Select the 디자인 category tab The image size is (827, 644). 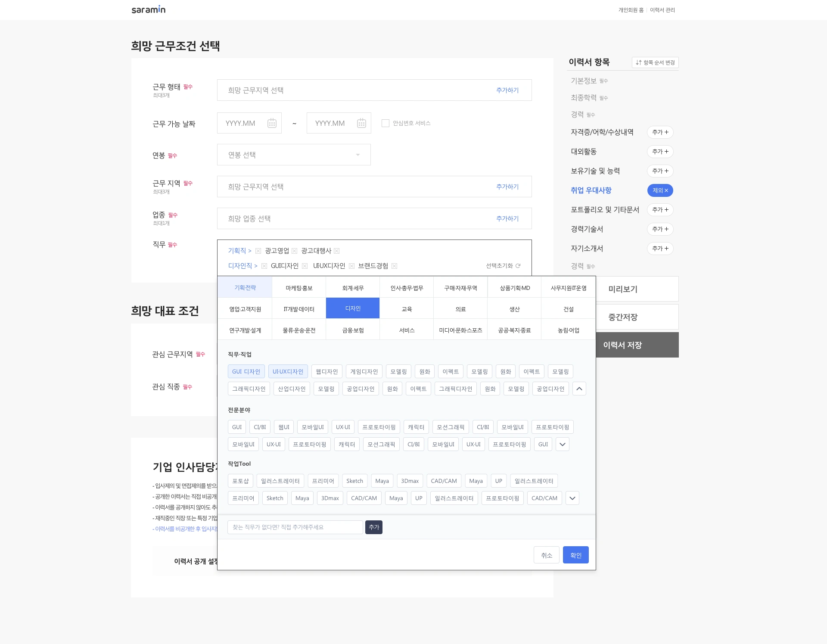click(x=353, y=308)
